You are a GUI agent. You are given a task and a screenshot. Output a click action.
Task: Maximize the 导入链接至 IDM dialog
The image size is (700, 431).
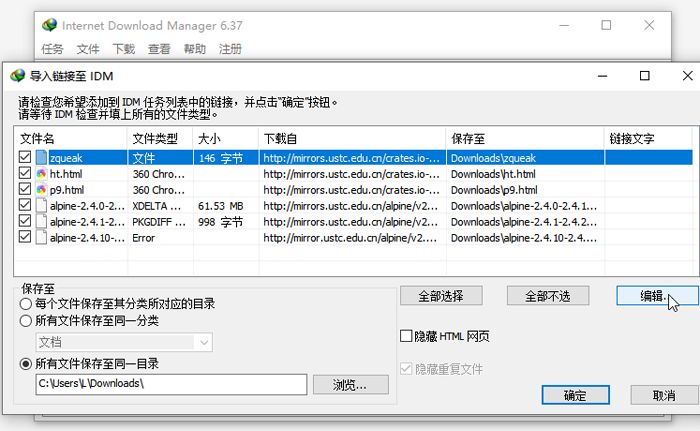click(x=645, y=75)
